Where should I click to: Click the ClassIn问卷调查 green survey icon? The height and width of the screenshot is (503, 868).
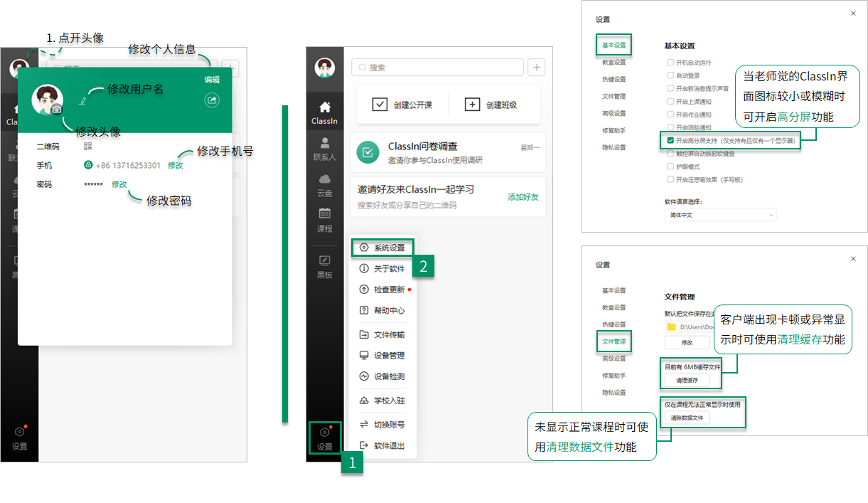(x=368, y=152)
